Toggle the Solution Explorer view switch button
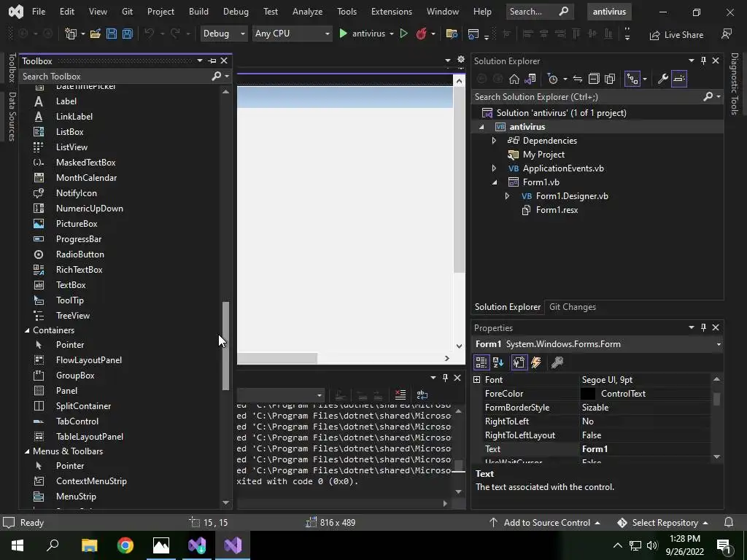Screen dimensions: 747x560 [x=530, y=79]
